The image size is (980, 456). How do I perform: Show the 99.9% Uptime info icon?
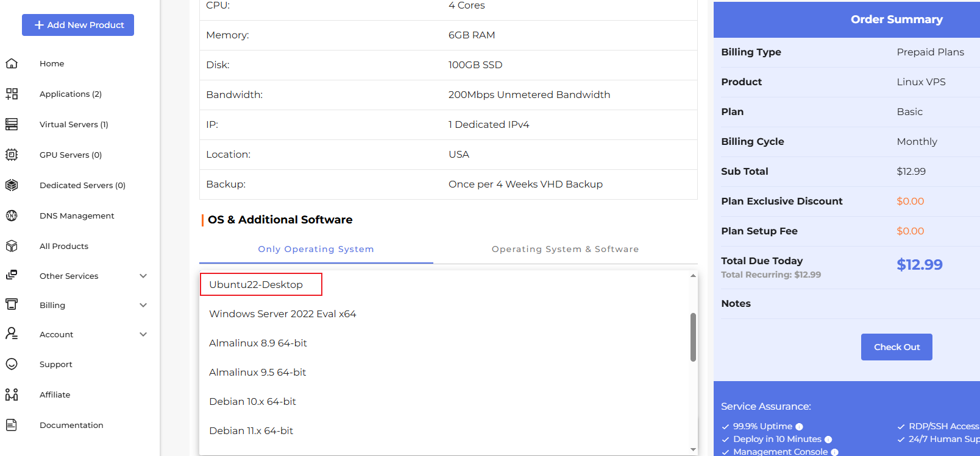[x=799, y=427]
